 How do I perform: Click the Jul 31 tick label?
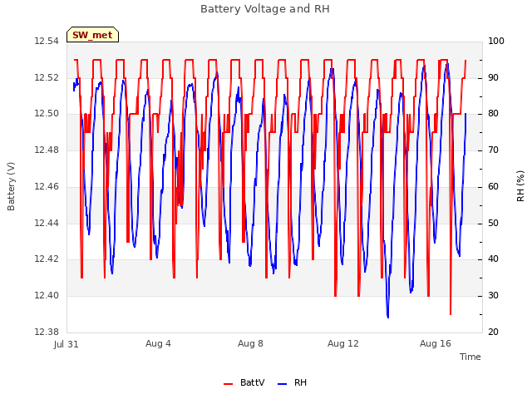click(x=66, y=344)
